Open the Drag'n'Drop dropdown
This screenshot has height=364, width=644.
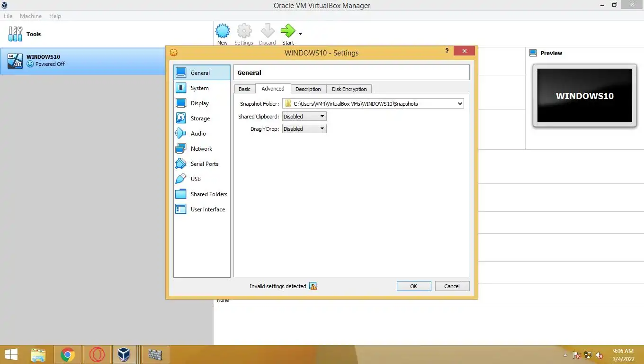point(304,128)
